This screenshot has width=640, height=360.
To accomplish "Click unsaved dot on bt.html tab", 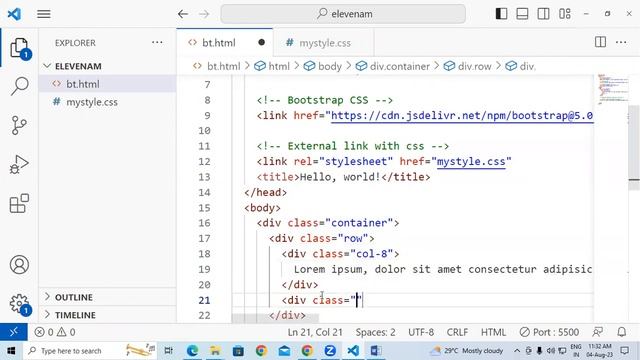I will click(x=261, y=42).
